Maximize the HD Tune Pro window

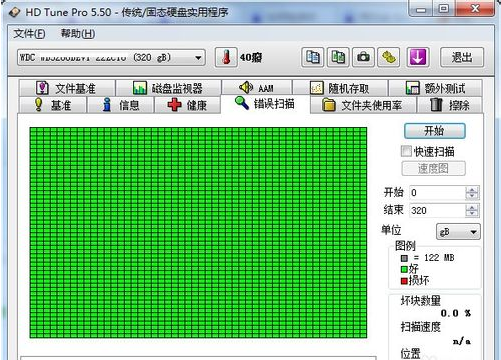coord(443,9)
